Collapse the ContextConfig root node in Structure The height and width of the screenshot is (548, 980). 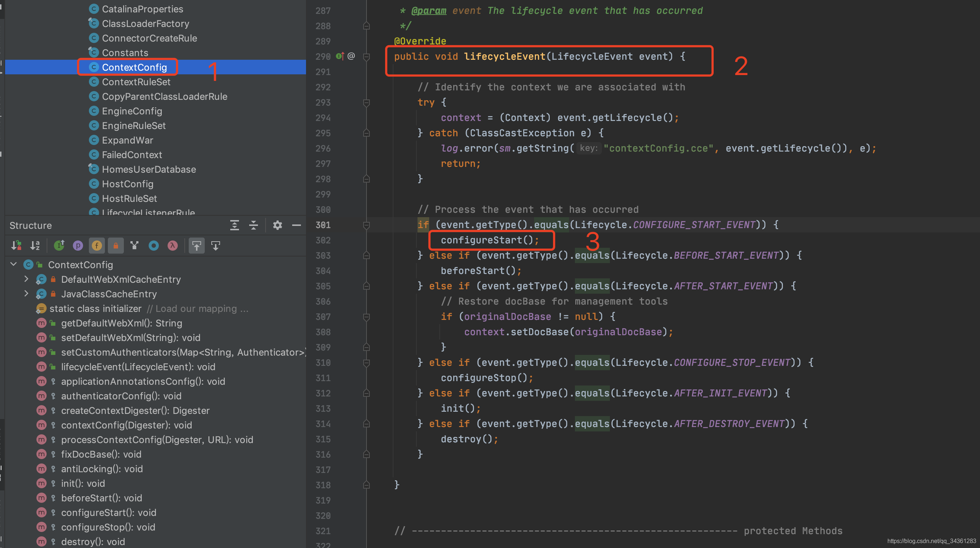pos(14,264)
